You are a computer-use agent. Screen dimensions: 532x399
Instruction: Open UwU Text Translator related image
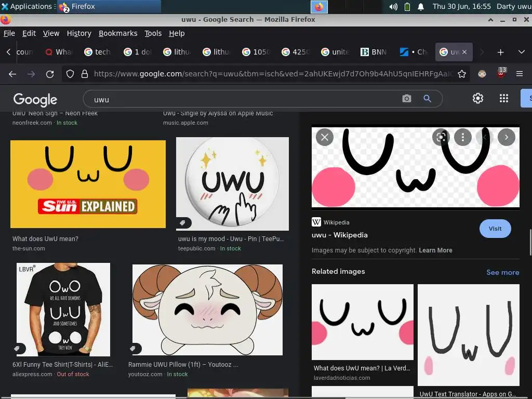[468, 335]
